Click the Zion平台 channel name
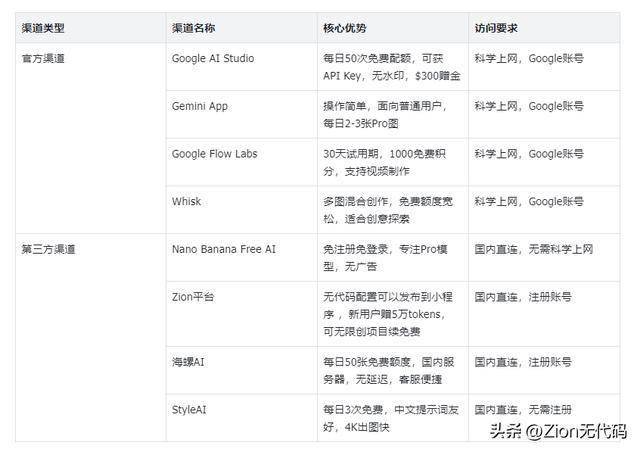This screenshot has height=452, width=640. pyautogui.click(x=194, y=297)
